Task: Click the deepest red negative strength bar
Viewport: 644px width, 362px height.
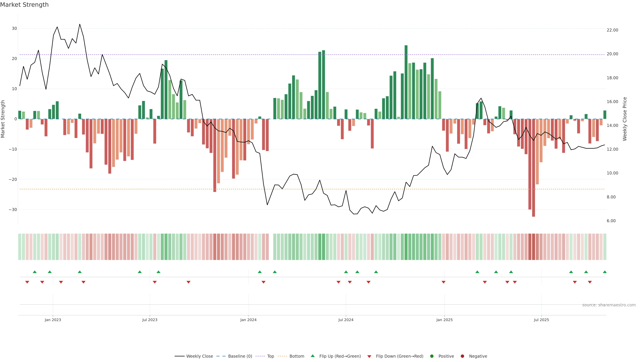Action: pos(533,167)
